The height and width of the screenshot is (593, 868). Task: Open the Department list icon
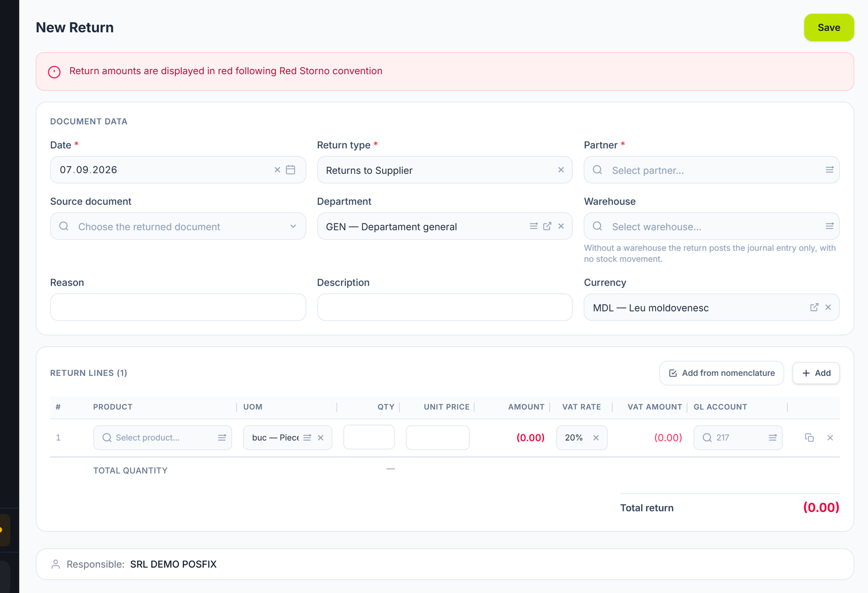534,226
